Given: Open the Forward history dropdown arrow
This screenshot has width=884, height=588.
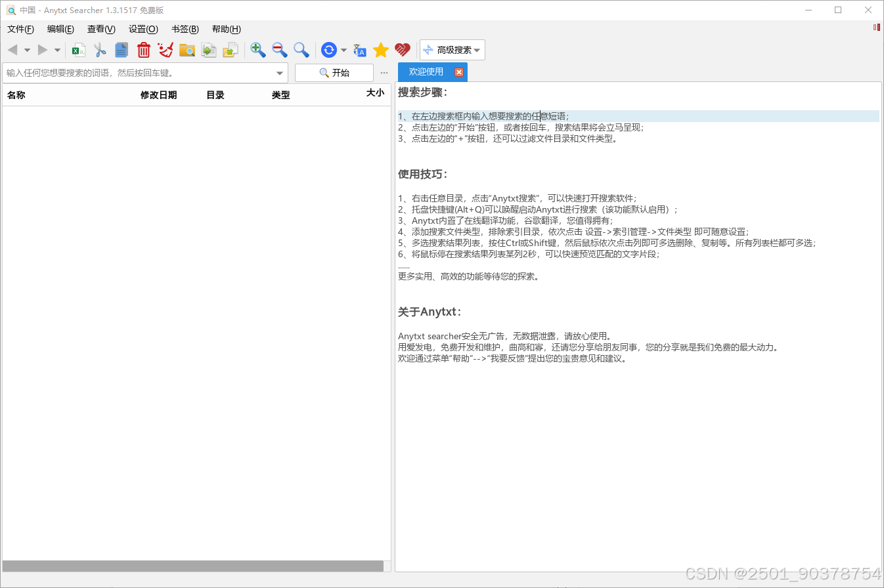Looking at the screenshot, I should coord(57,50).
